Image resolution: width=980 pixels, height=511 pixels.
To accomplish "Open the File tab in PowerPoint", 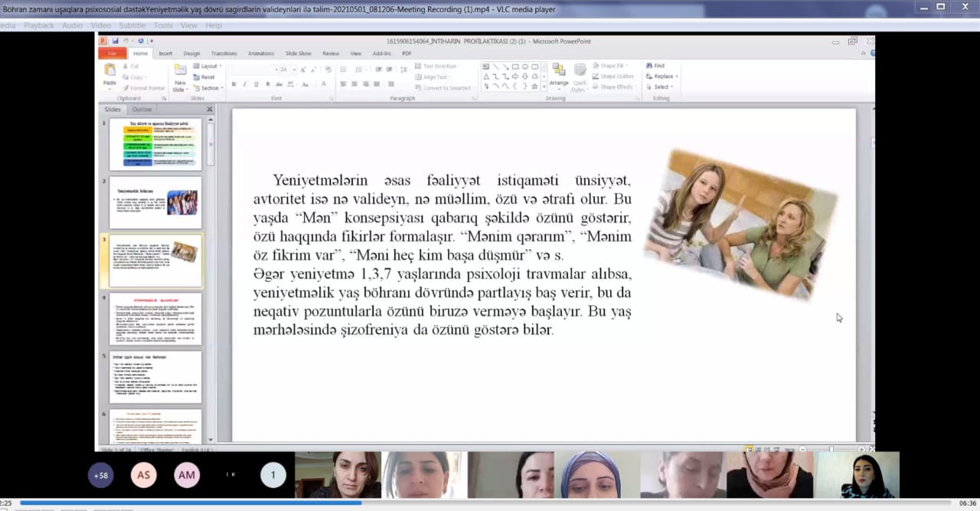I will (113, 54).
